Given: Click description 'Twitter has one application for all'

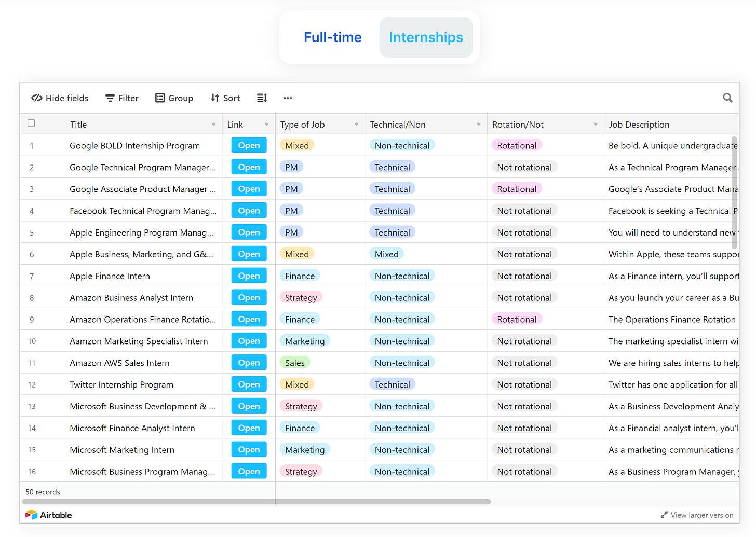Looking at the screenshot, I should (673, 384).
